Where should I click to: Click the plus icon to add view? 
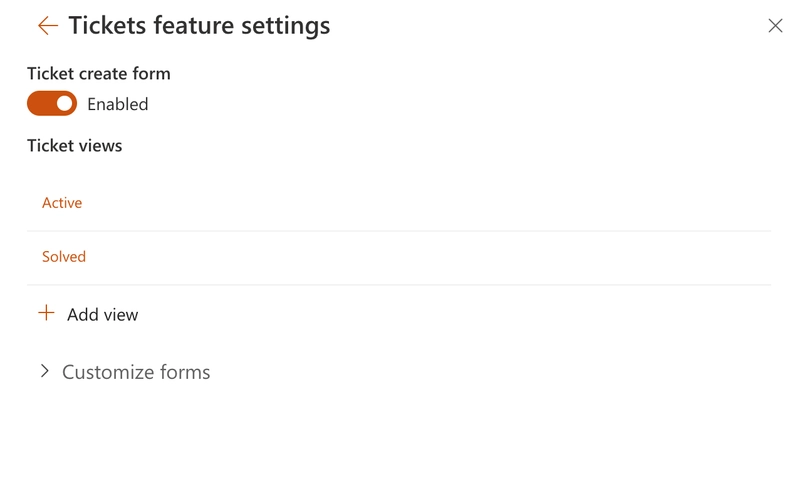[x=46, y=314]
